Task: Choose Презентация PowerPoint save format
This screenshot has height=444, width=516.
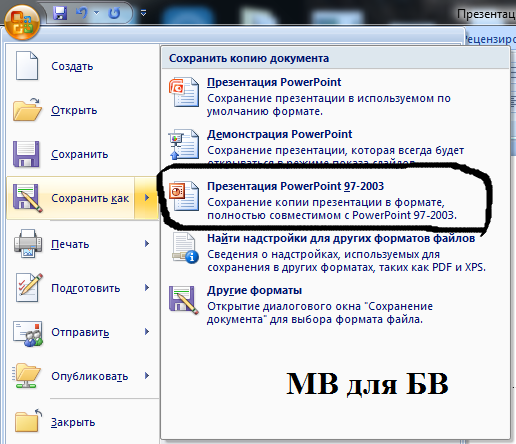Action: [274, 82]
